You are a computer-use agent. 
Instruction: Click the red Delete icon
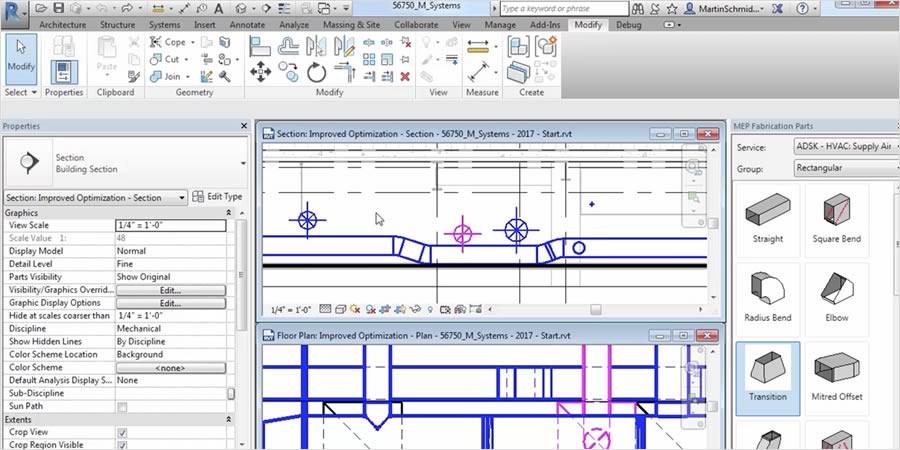pos(405,76)
